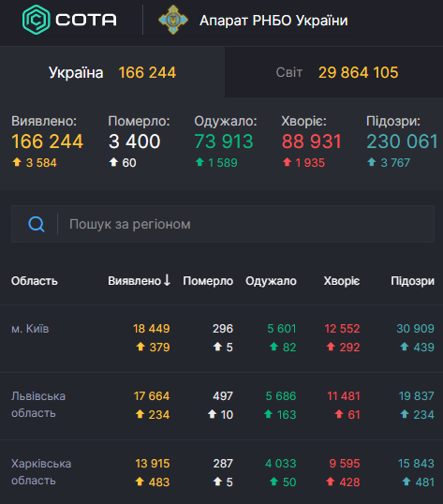Switch to the Світ tab
The width and height of the screenshot is (443, 504).
333,72
